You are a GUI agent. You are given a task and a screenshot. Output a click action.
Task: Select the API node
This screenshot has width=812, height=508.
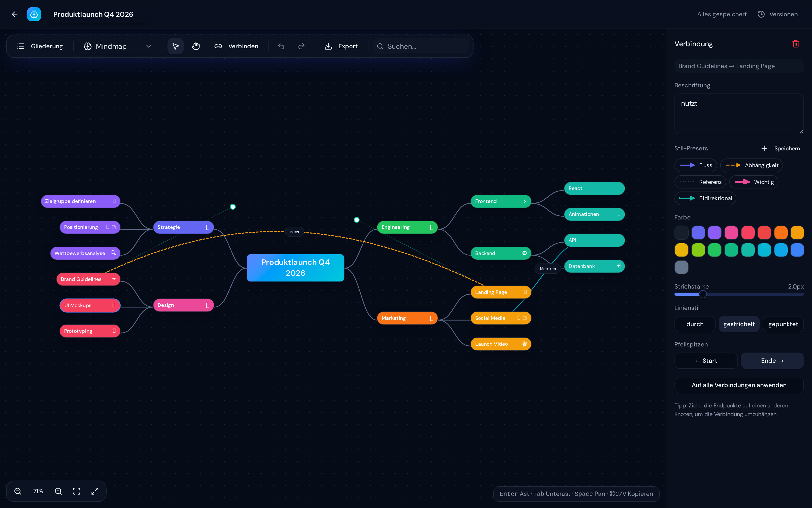tap(594, 240)
